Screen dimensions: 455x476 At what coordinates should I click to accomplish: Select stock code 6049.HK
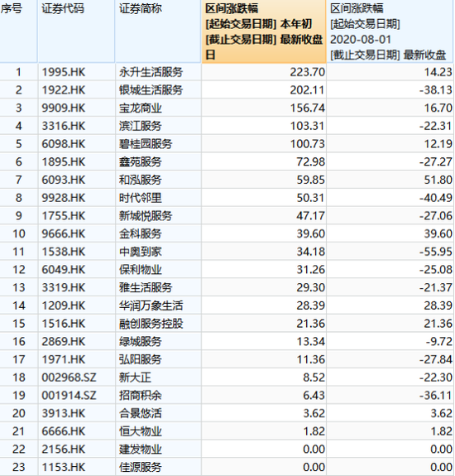pos(64,269)
